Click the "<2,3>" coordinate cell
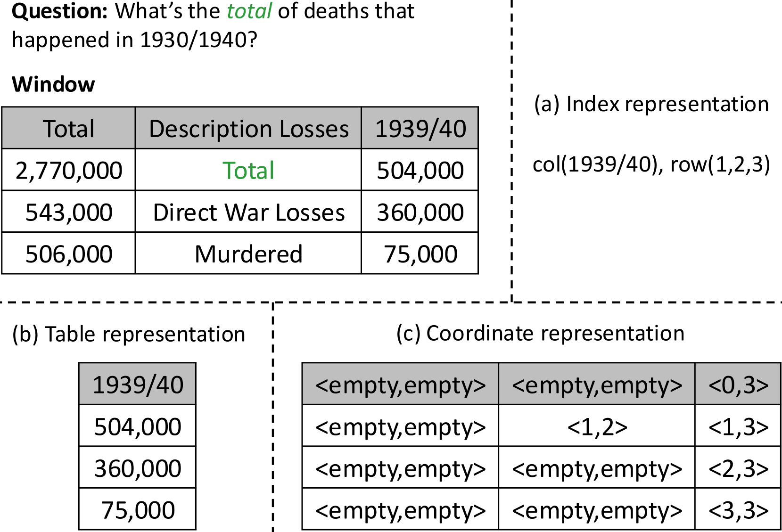The image size is (782, 532). pyautogui.click(x=738, y=467)
